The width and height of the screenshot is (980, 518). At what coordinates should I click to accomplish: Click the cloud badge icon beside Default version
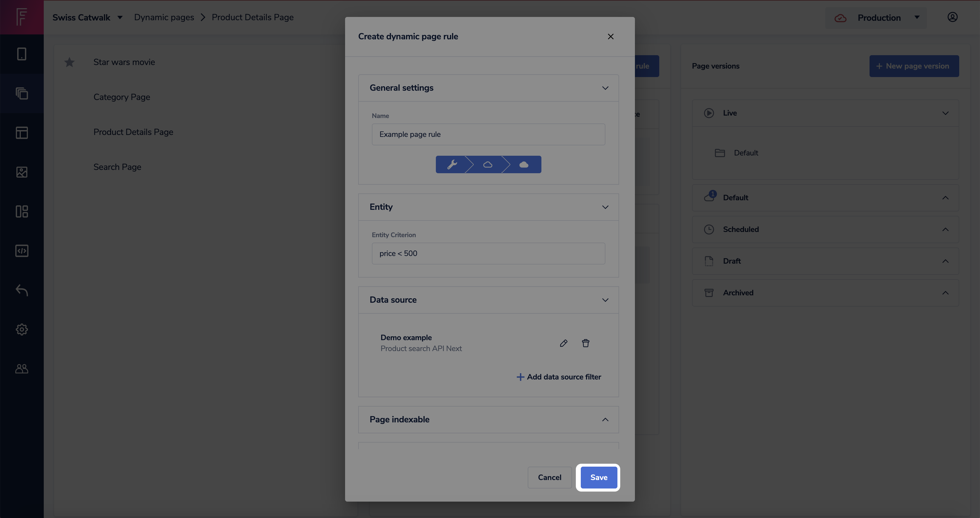tap(710, 196)
